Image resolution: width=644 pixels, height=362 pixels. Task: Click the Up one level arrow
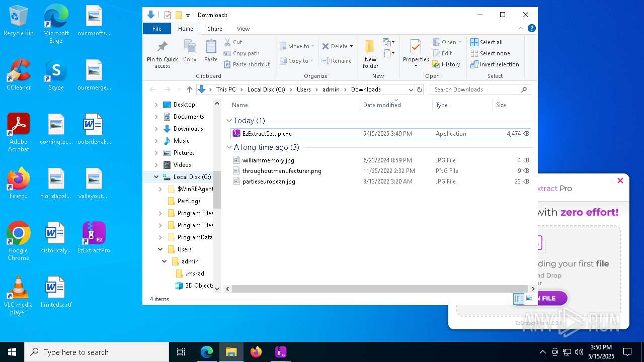pyautogui.click(x=189, y=89)
